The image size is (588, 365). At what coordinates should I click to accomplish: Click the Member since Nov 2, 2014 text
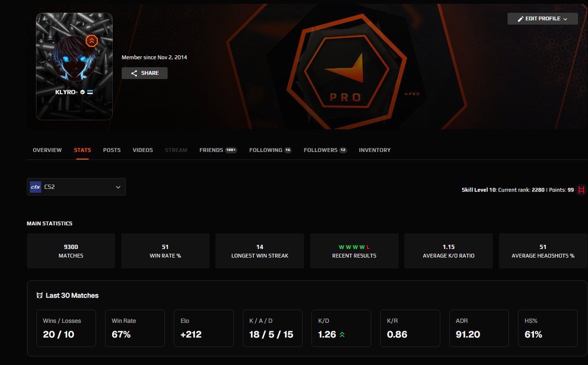click(154, 57)
